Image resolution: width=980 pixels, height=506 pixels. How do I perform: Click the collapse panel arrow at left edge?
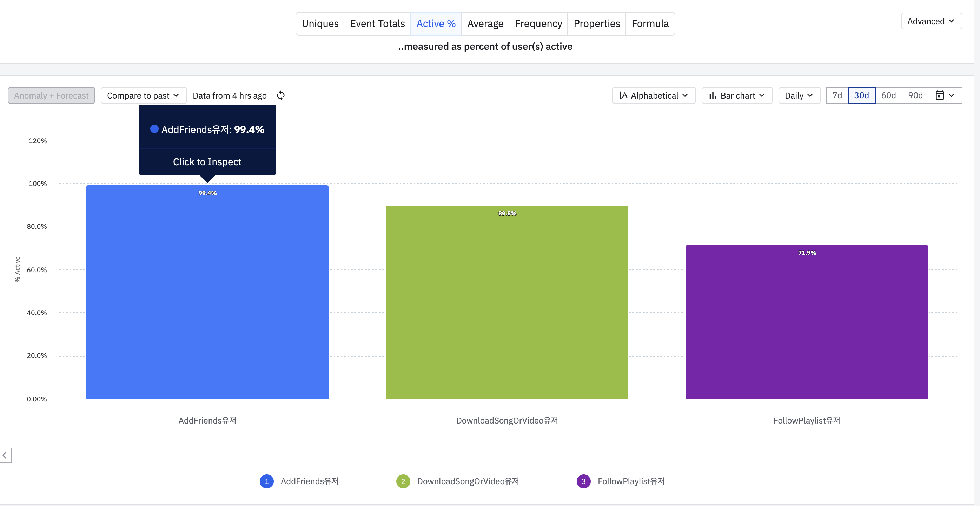pyautogui.click(x=5, y=455)
